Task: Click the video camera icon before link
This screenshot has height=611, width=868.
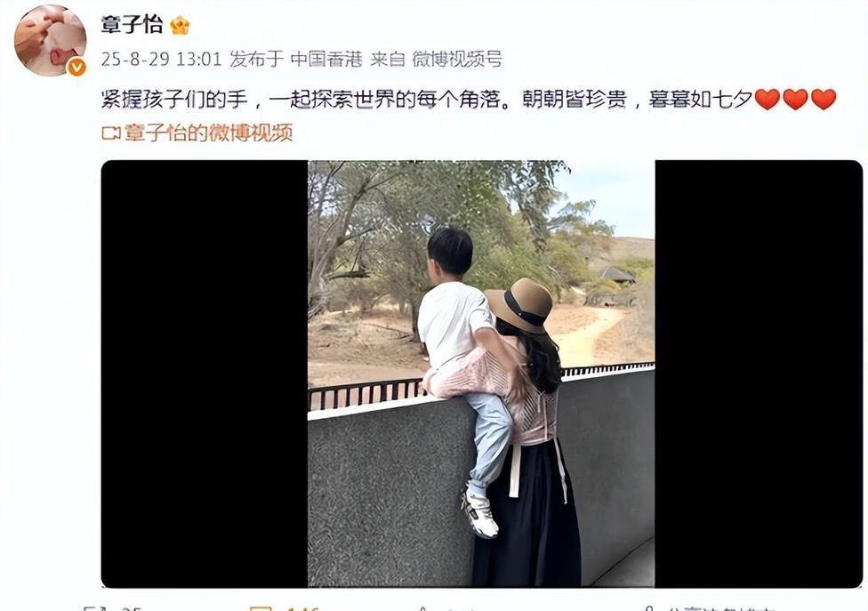Action: (111, 133)
